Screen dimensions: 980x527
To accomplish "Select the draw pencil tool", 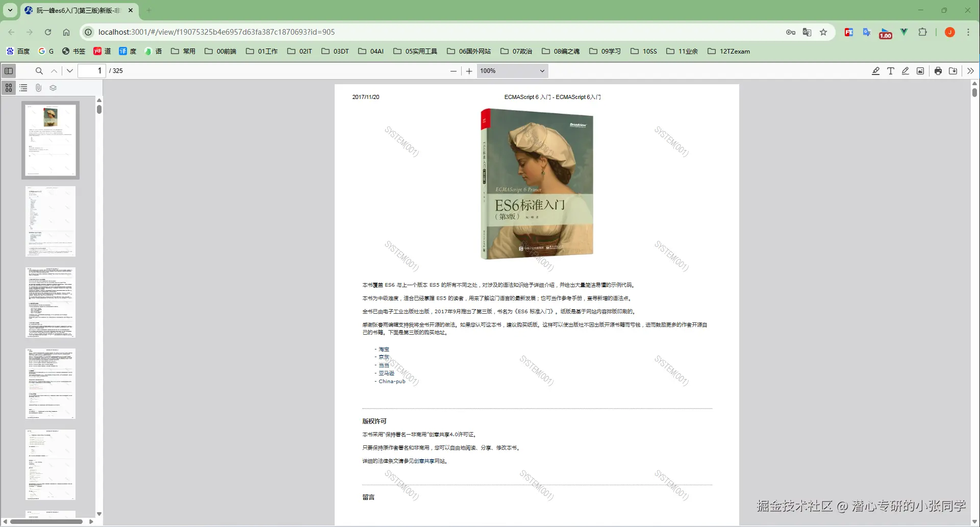I will click(905, 71).
